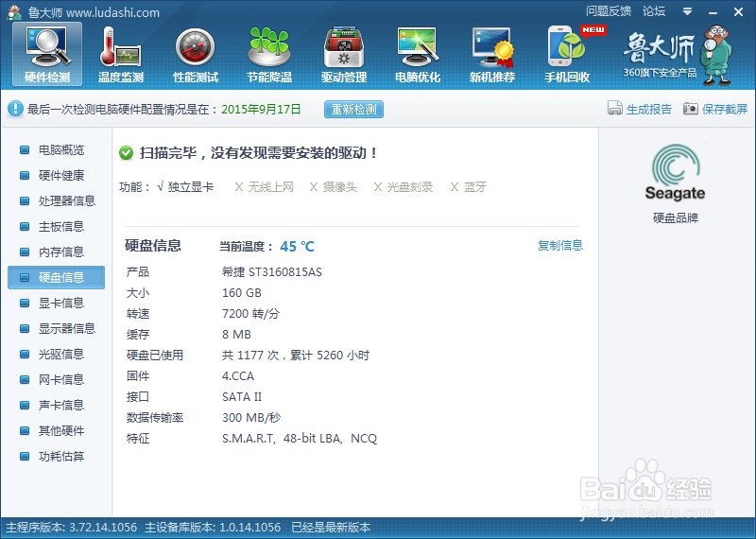Open the title bar dropdown arrow menu
756x539 pixels.
[688, 11]
